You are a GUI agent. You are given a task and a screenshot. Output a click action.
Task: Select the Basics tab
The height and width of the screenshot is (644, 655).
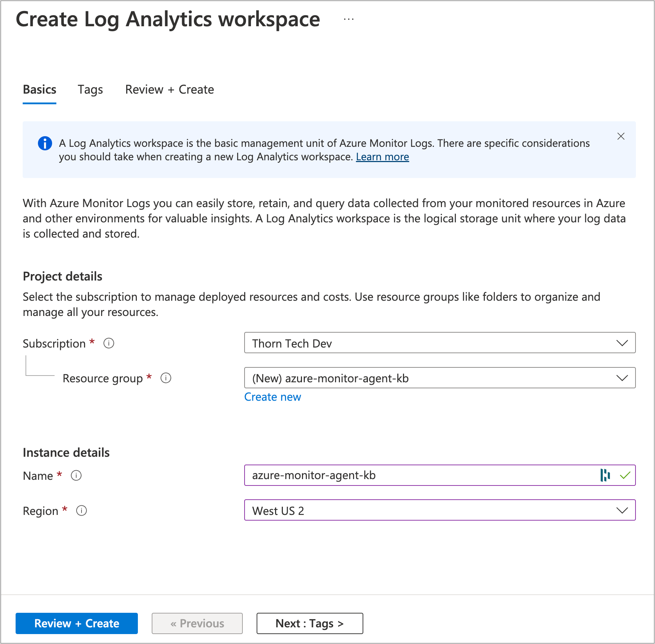tap(39, 90)
